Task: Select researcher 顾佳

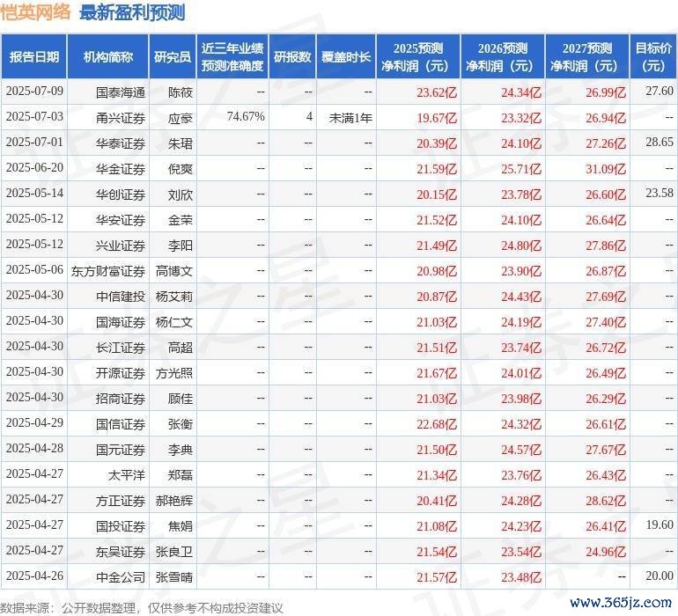Action: point(181,398)
